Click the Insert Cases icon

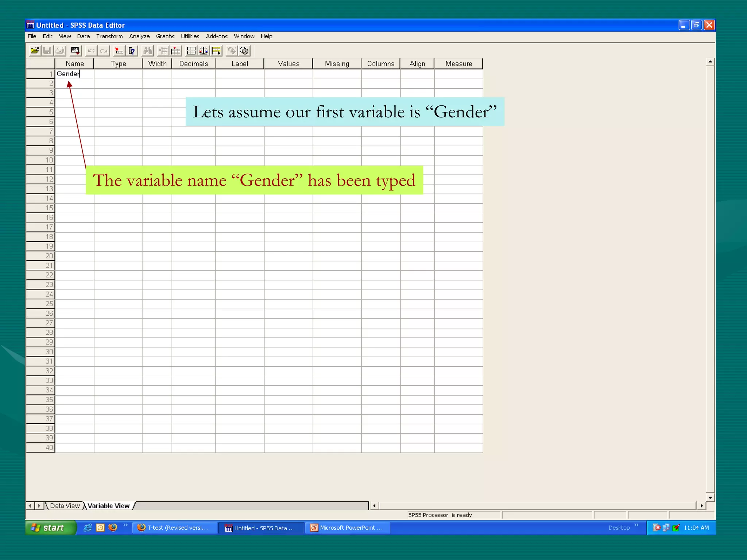click(163, 51)
